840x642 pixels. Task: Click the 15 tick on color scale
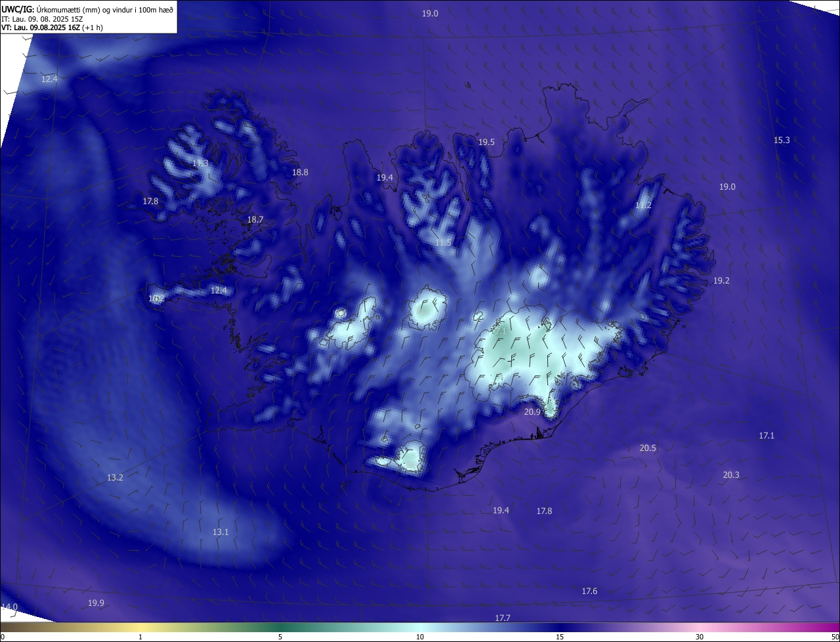pos(560,637)
